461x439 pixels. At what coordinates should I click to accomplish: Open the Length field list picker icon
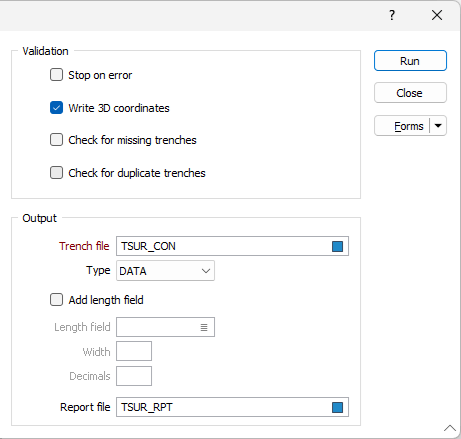pos(204,328)
